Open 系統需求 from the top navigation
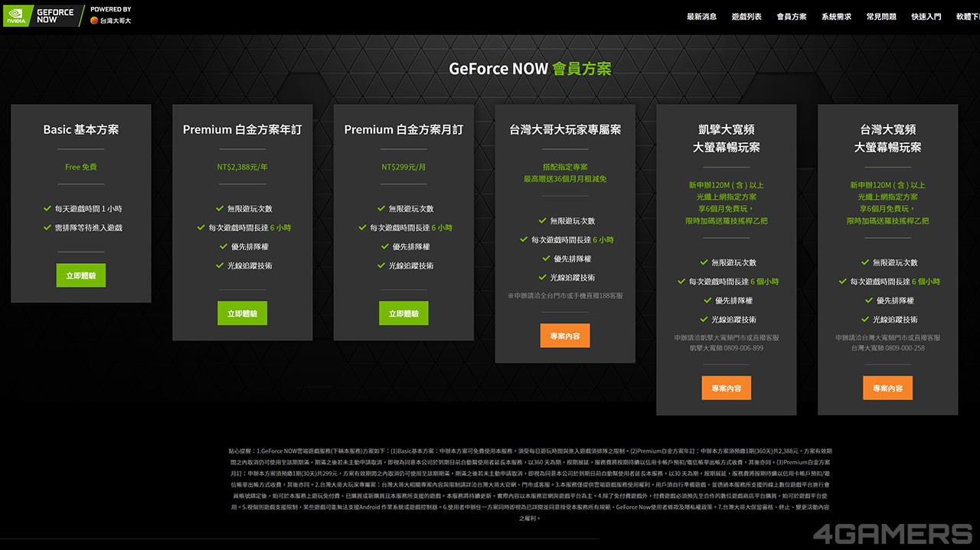Image resolution: width=980 pixels, height=550 pixels. (x=836, y=17)
